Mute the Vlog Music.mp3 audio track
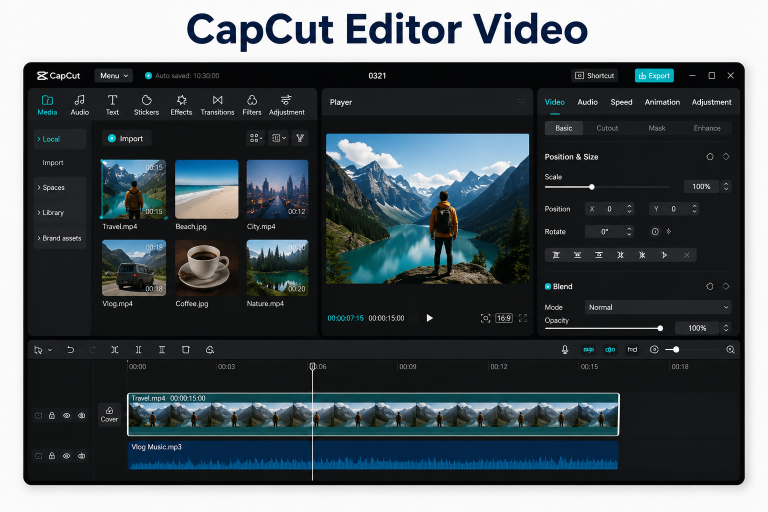This screenshot has height=512, width=768. [81, 456]
